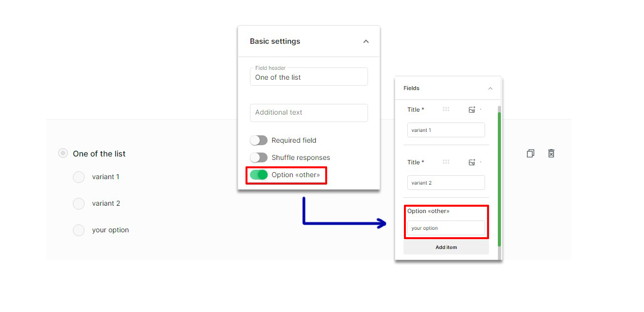Turn on Shuffle responses
644x312 pixels.
(x=259, y=157)
